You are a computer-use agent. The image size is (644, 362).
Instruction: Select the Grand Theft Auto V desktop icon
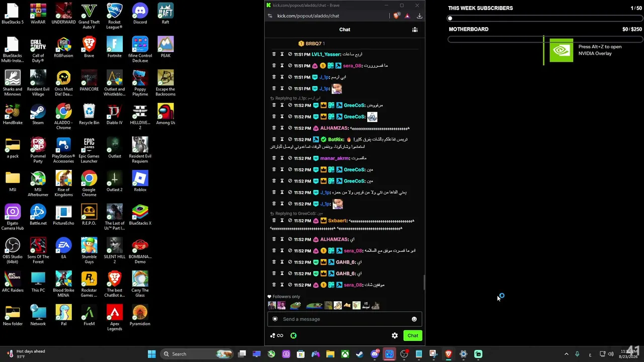tap(89, 16)
